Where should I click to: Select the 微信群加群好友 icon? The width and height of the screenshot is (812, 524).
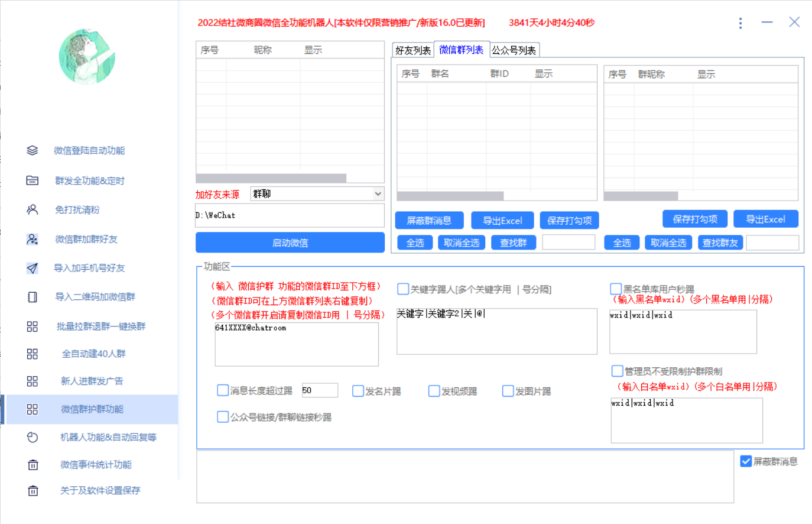33,239
